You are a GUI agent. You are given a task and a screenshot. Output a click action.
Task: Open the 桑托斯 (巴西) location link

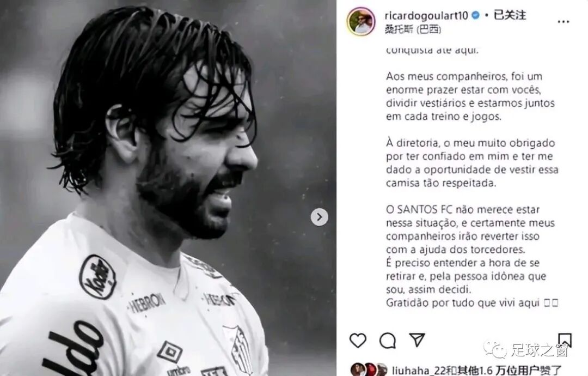click(x=413, y=29)
